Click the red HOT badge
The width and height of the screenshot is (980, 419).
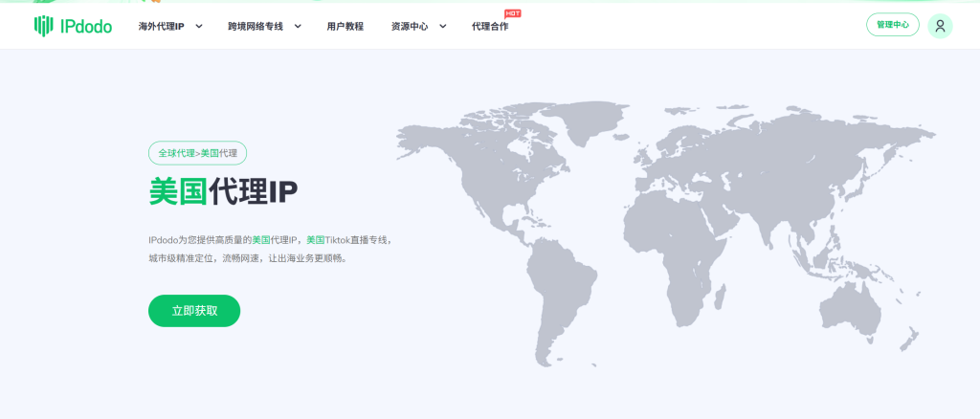(512, 13)
